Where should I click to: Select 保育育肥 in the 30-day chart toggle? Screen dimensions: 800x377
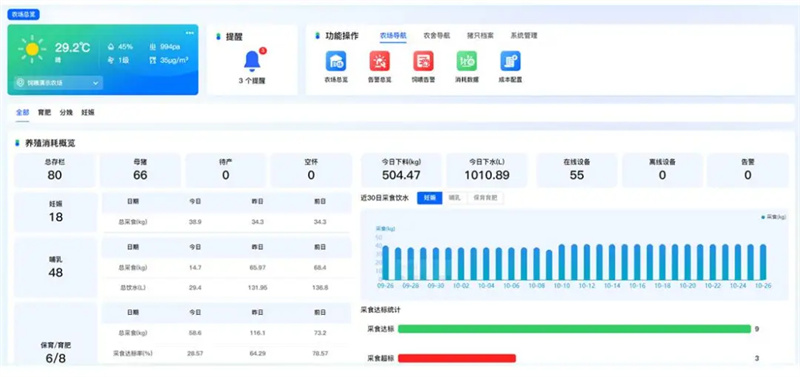485,198
